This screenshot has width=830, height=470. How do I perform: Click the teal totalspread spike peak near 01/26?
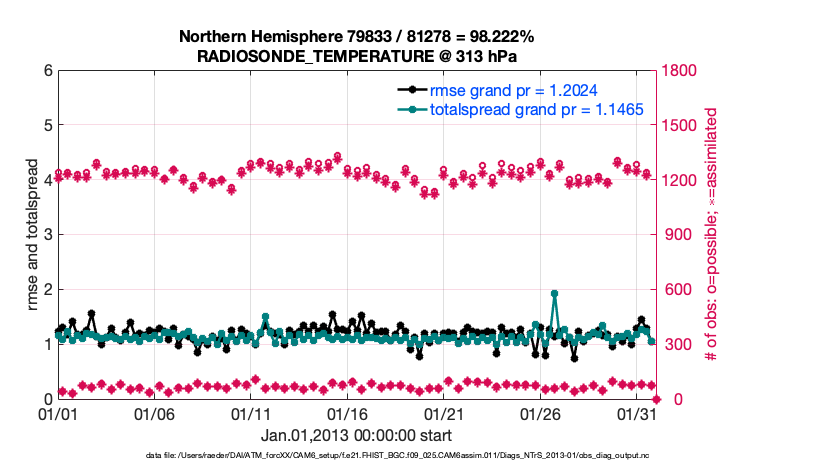tap(554, 294)
